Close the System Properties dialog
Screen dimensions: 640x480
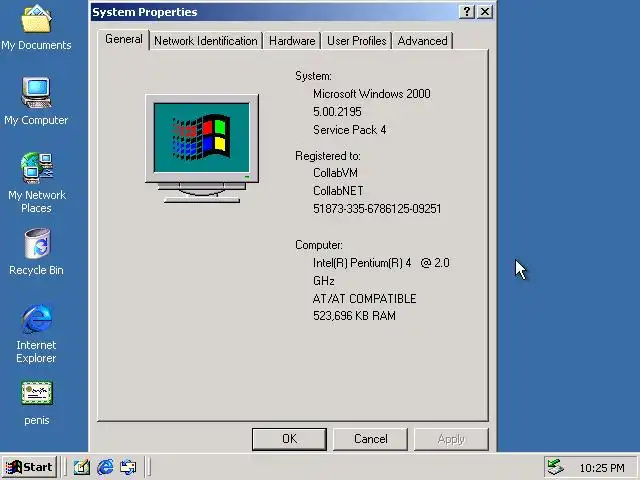(x=484, y=12)
